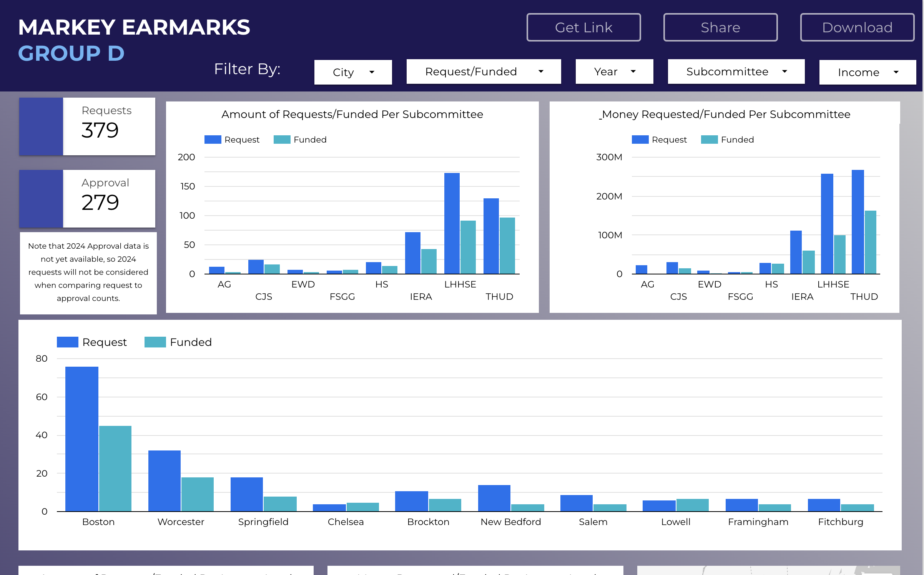Click the Worcester Funded bar

(x=198, y=494)
